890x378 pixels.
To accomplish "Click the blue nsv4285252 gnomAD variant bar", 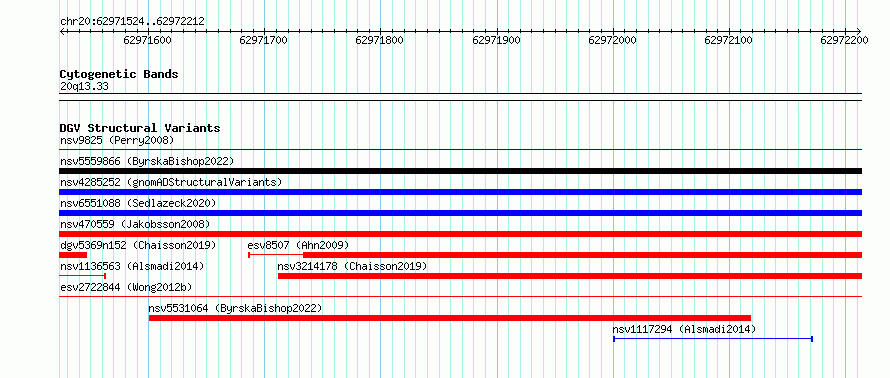I will pyautogui.click(x=460, y=192).
